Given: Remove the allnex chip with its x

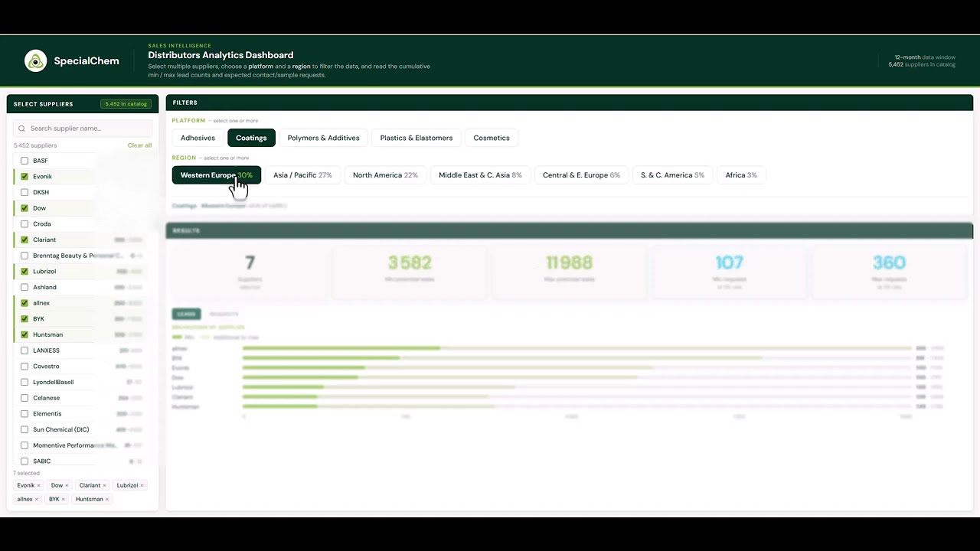Looking at the screenshot, I should tap(36, 500).
